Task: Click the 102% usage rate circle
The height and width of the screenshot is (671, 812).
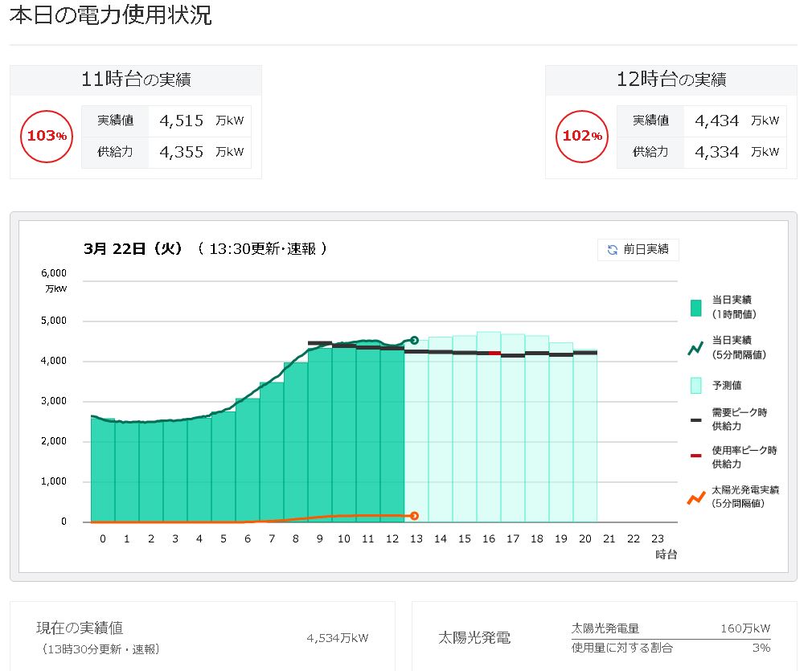Action: point(582,136)
